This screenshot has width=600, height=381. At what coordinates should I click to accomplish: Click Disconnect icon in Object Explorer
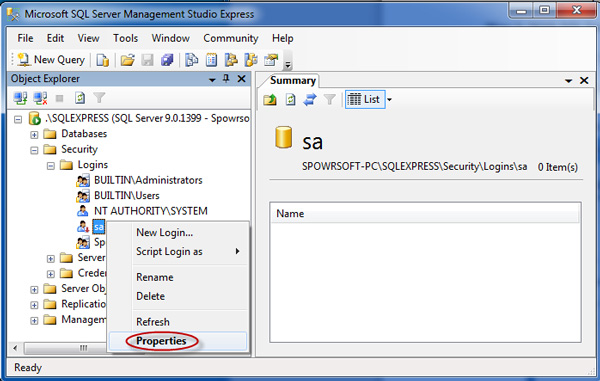pyautogui.click(x=40, y=98)
